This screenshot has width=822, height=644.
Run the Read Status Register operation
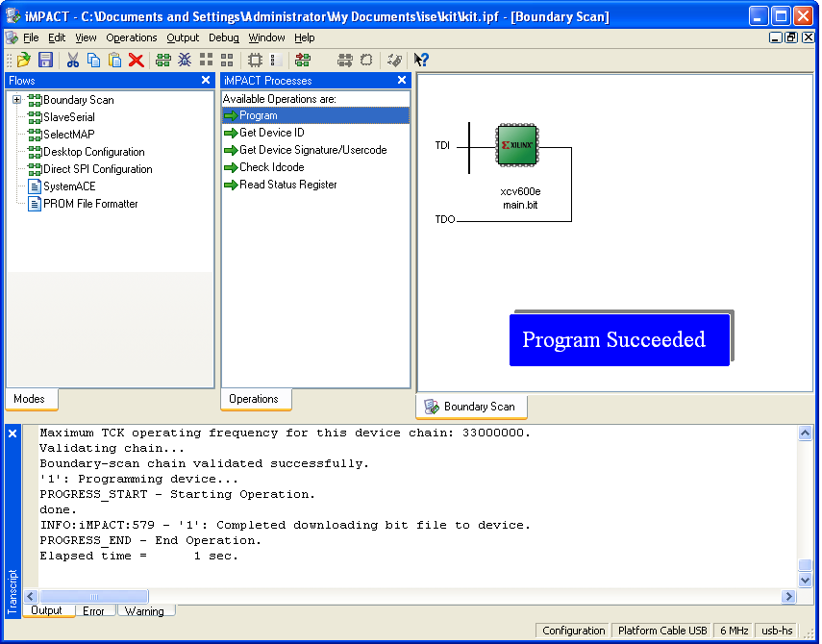pyautogui.click(x=287, y=185)
